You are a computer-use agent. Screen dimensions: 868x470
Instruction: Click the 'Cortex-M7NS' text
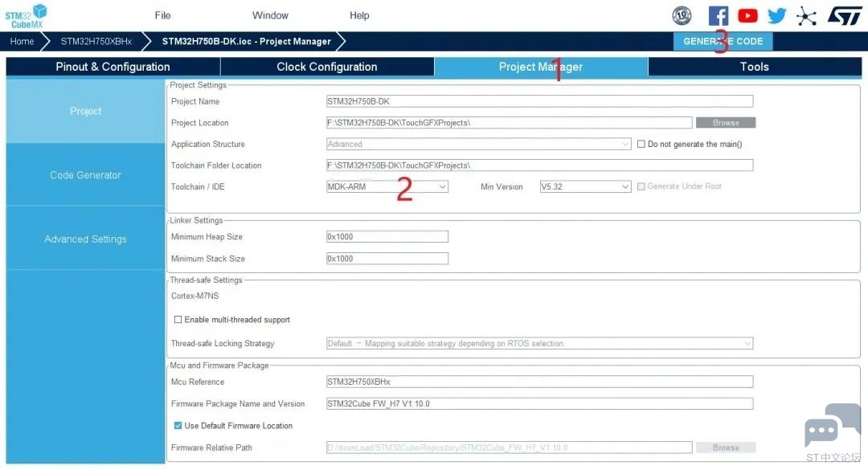coord(194,296)
